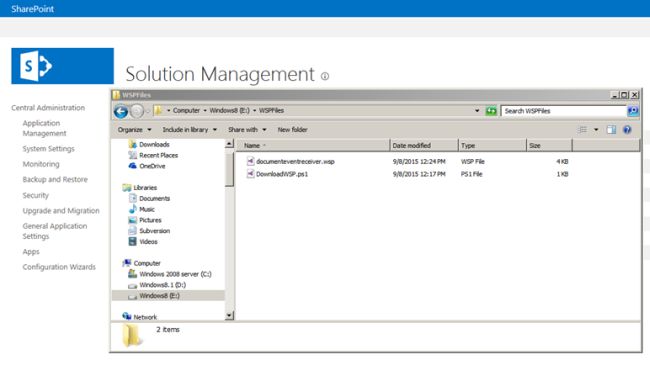Open Central Administration link
The width and height of the screenshot is (650, 365).
tap(48, 108)
